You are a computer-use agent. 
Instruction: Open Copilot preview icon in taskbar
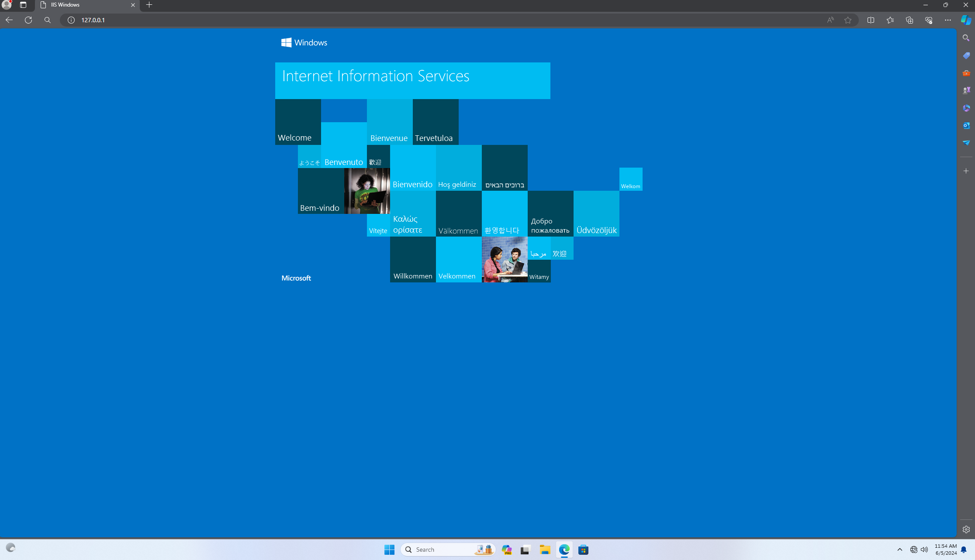(x=507, y=550)
